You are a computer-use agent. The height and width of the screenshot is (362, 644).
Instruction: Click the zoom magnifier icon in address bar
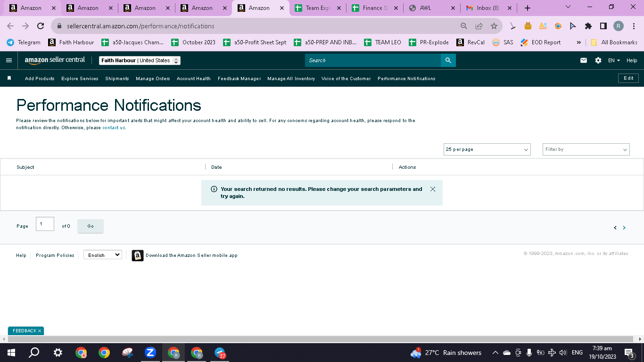(464, 26)
